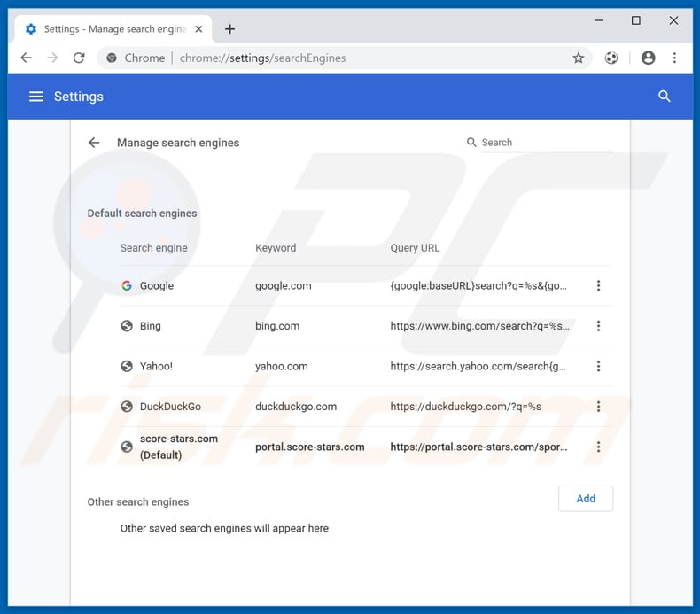The height and width of the screenshot is (614, 700).
Task: Open the more actions menu for DuckDuckGo
Action: pyautogui.click(x=598, y=407)
